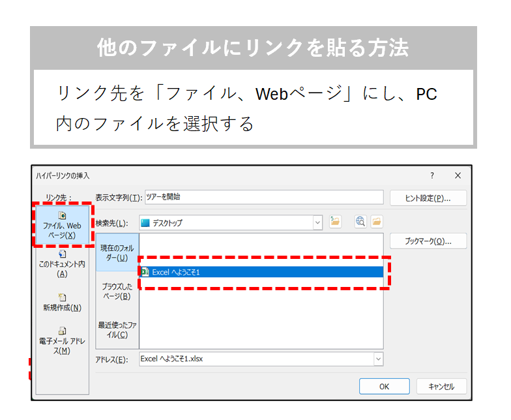
Task: Click the help question mark icon
Action: coord(431,176)
